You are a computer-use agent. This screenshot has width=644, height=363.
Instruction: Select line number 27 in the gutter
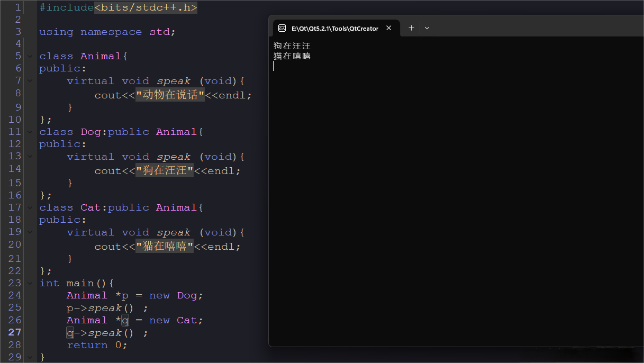[x=14, y=332]
